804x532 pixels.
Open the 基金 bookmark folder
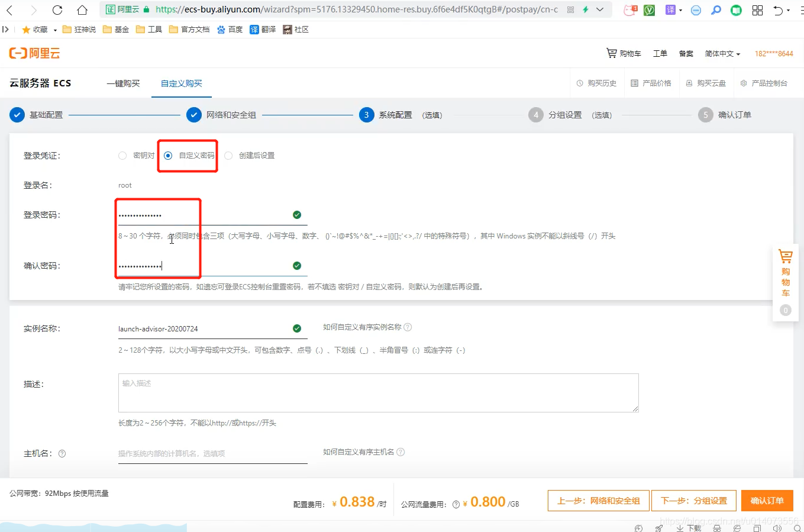(116, 30)
